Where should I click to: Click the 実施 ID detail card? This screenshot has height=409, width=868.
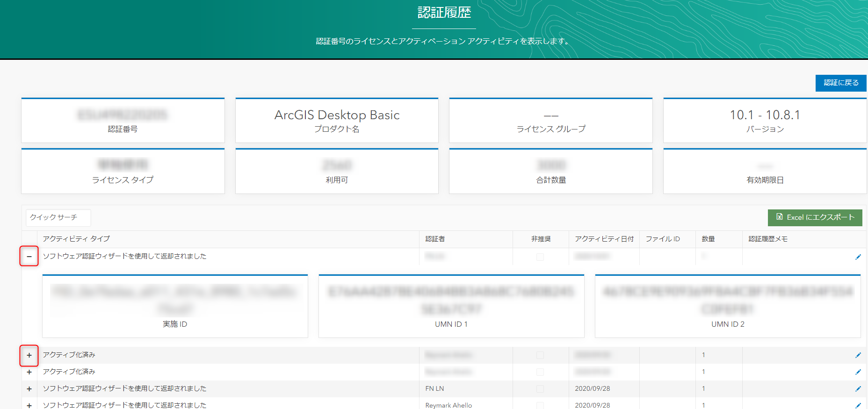175,306
